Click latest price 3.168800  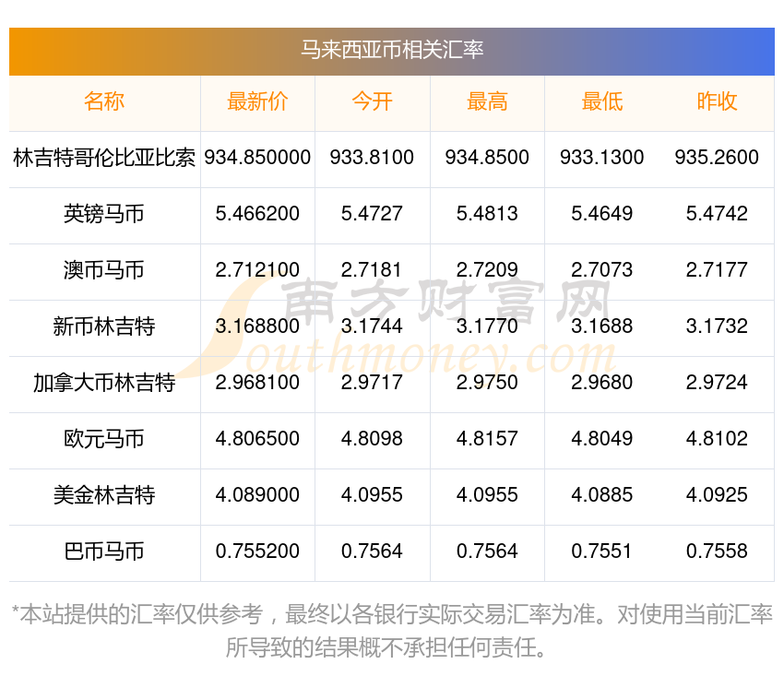click(x=257, y=326)
